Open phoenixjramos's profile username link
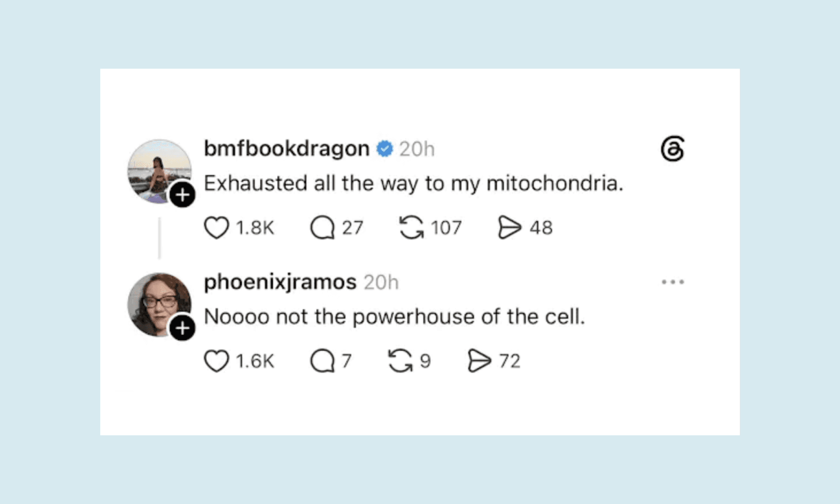The width and height of the screenshot is (840, 504). 280,282
